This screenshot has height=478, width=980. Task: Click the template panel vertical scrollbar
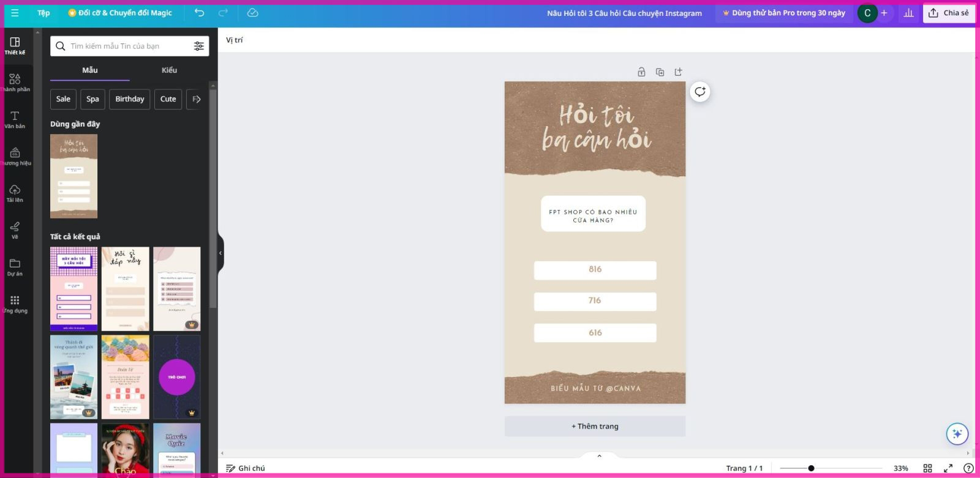click(213, 199)
